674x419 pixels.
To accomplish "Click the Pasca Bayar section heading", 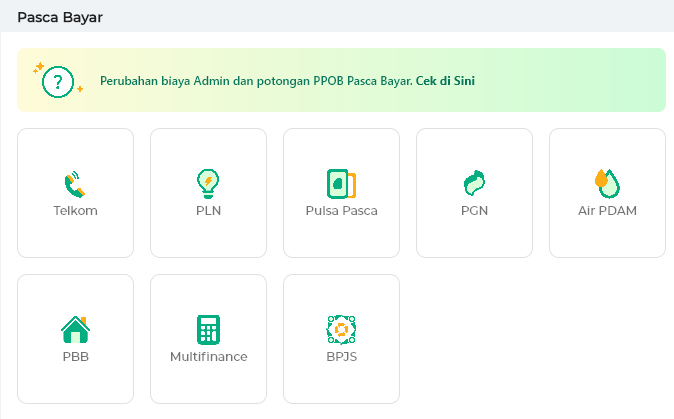I will (x=60, y=17).
